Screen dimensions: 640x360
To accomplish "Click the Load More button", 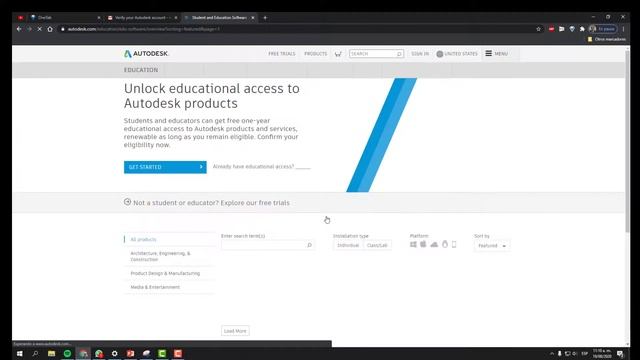I will pyautogui.click(x=235, y=331).
